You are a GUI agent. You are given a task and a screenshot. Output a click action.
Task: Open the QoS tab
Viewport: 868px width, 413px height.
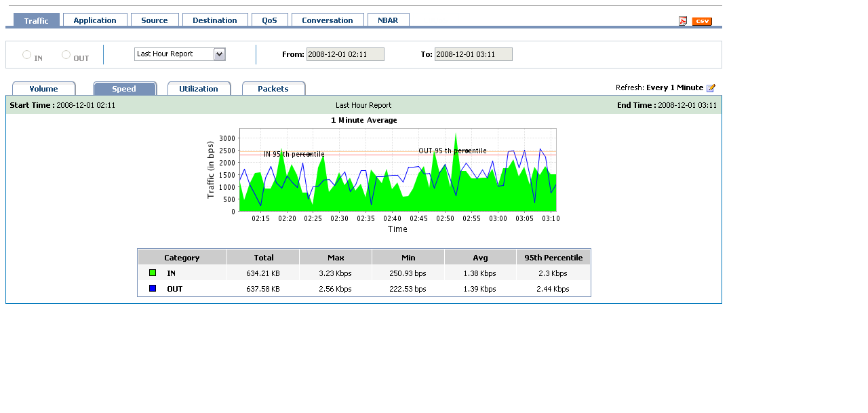[x=269, y=20]
